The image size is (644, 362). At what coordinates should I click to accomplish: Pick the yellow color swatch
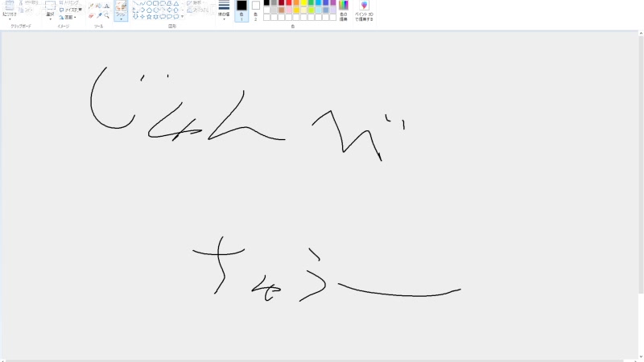click(x=304, y=2)
